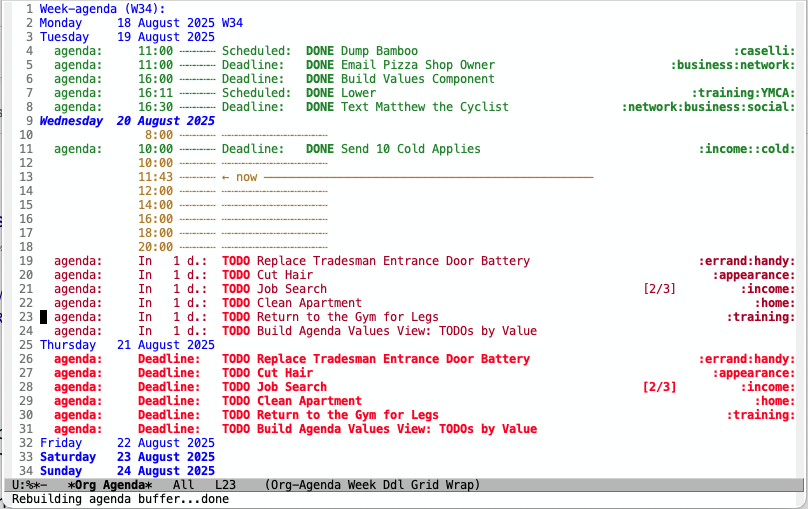Click the Sunday 24 August 2025 date header
This screenshot has height=509, width=808.
coord(127,471)
